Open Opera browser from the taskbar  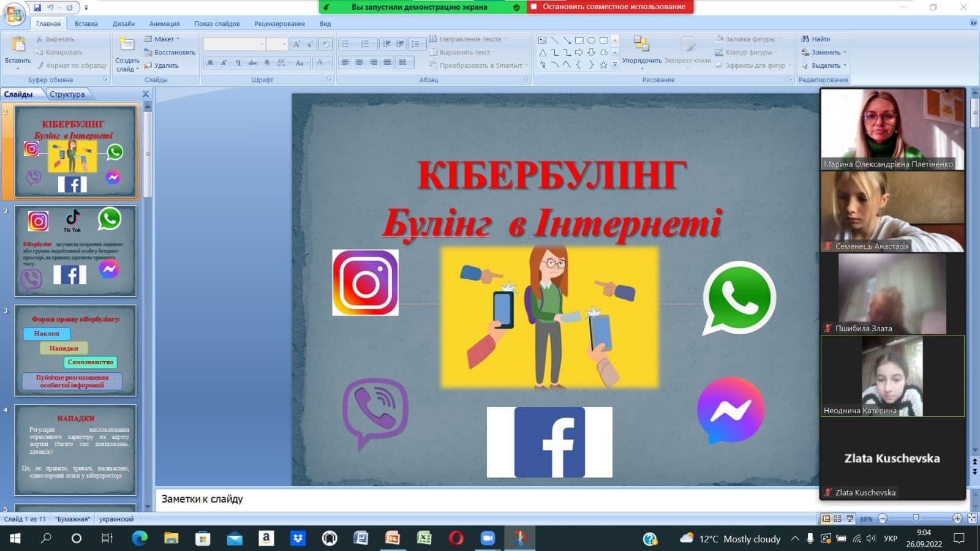[456, 538]
